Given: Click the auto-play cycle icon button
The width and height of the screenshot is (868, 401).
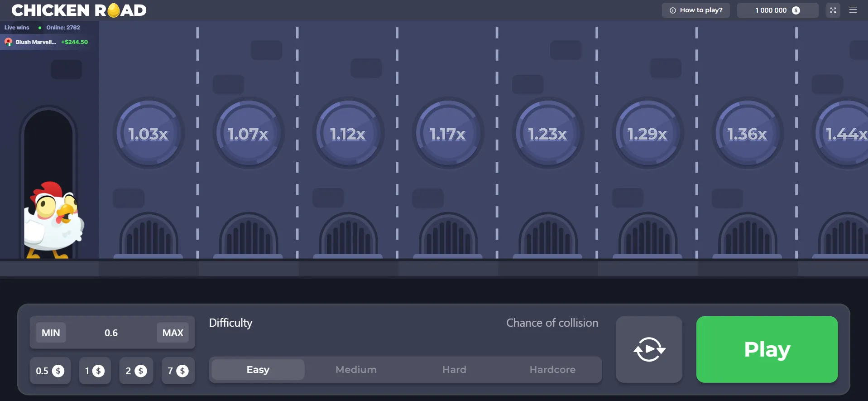Looking at the screenshot, I should click(649, 349).
